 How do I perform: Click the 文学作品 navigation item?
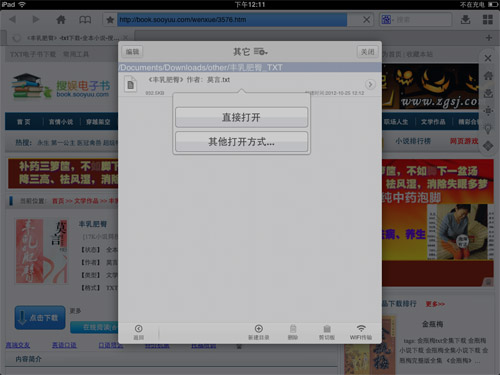[x=433, y=122]
